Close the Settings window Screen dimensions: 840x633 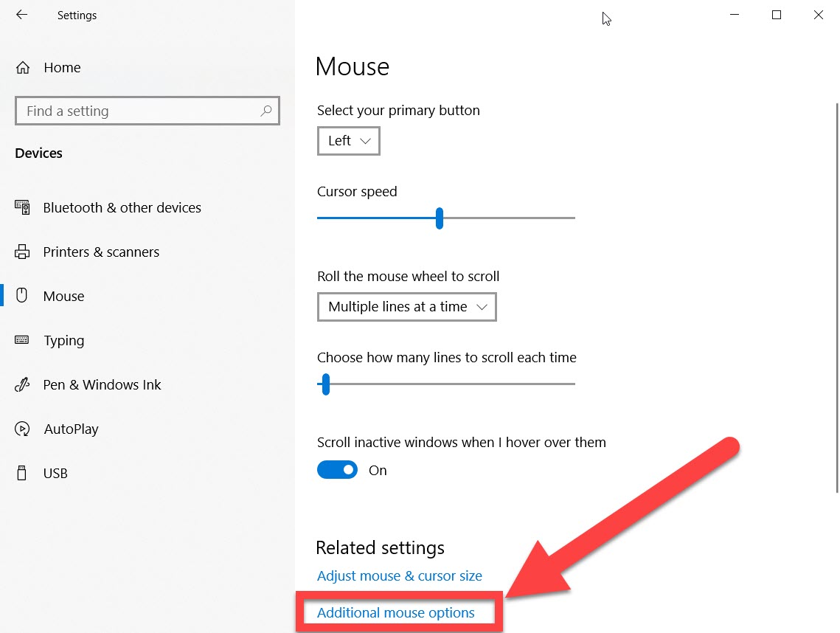pyautogui.click(x=819, y=15)
